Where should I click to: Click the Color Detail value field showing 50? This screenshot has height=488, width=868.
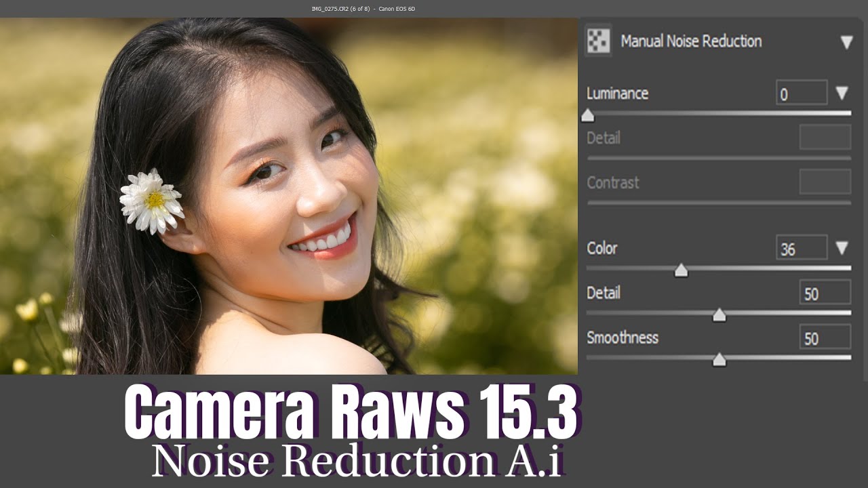coord(825,293)
